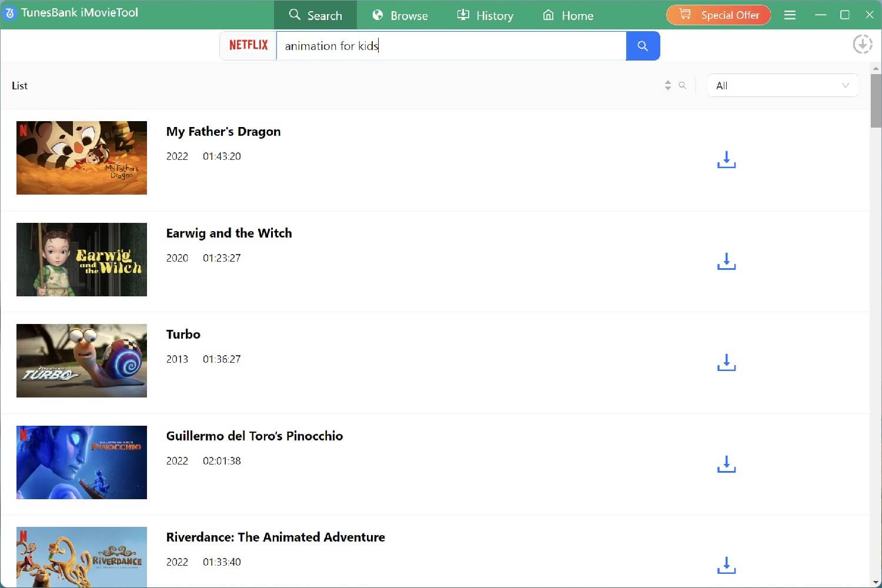
Task: Download Riverdance: The Animated Adventure
Action: 726,565
